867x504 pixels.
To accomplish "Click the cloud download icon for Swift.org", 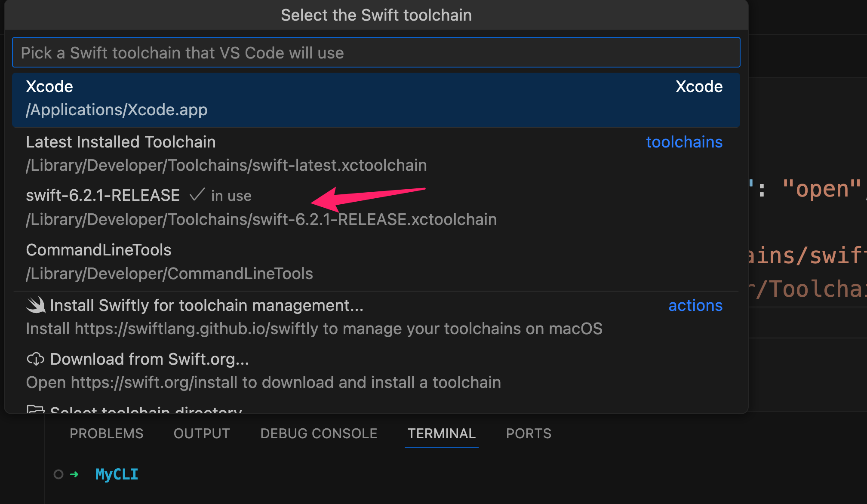I will (x=35, y=359).
